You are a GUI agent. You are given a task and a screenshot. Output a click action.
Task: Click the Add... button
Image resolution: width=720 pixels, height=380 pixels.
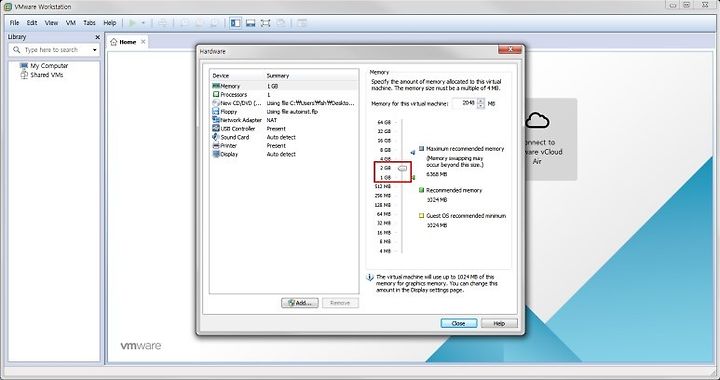pos(300,303)
